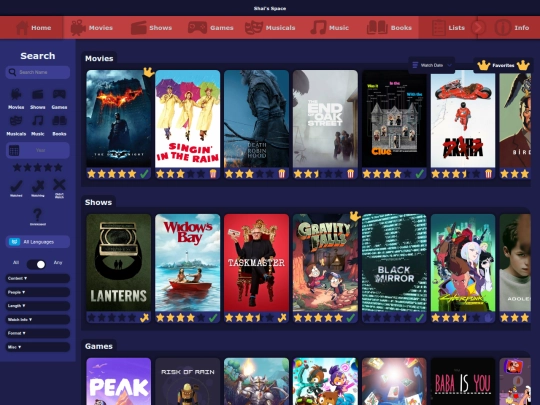This screenshot has width=540, height=405.
Task: Expand the People filter dropdown
Action: 38,292
